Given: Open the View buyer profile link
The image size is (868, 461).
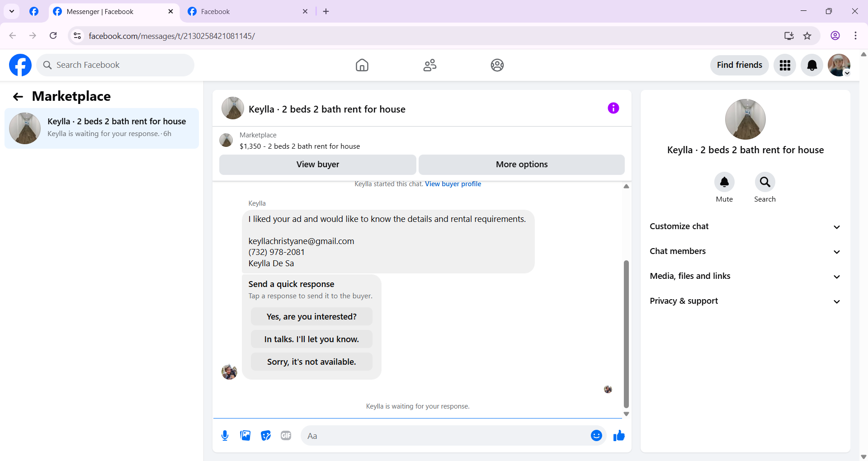Looking at the screenshot, I should pyautogui.click(x=453, y=184).
